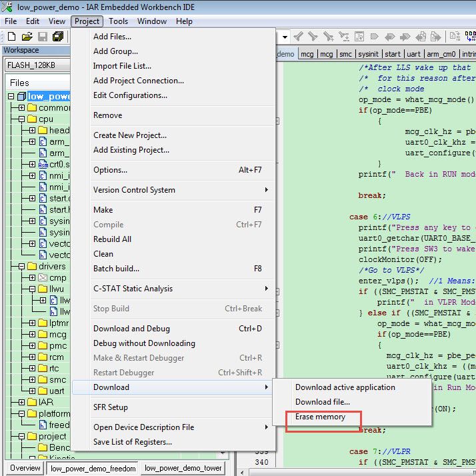
Task: Click the Asm file icon for crt0.s
Action: pos(43,165)
